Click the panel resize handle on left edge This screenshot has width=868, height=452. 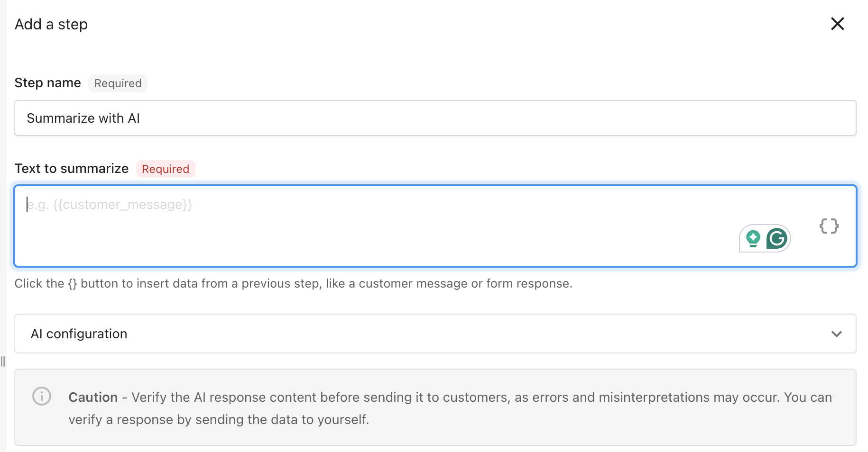pyautogui.click(x=3, y=362)
